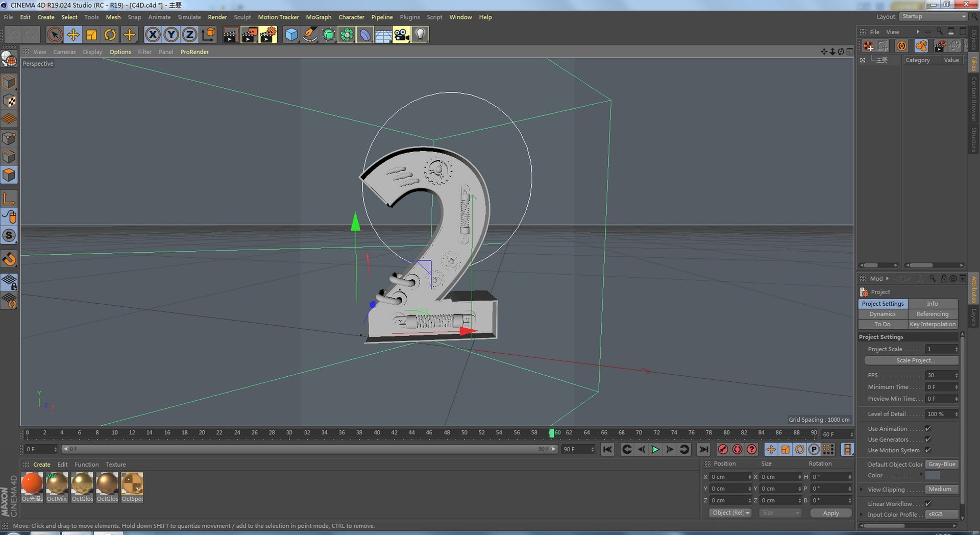Click Play Forwards green button
This screenshot has width=980, height=535.
(655, 449)
